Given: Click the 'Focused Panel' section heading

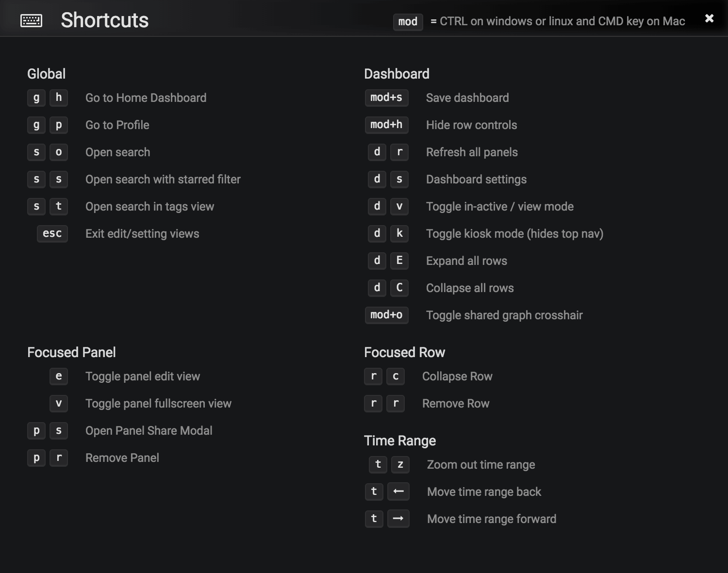Looking at the screenshot, I should coord(71,352).
